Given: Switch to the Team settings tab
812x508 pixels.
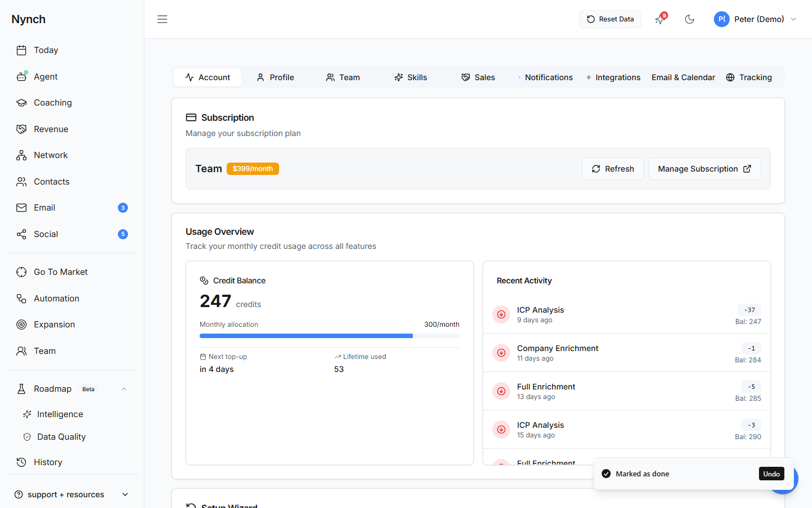Looking at the screenshot, I should coord(343,77).
